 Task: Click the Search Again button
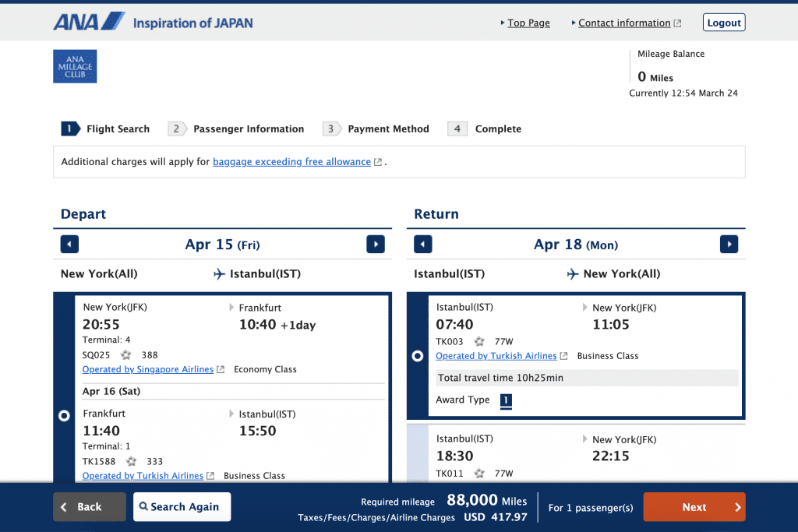pyautogui.click(x=182, y=506)
